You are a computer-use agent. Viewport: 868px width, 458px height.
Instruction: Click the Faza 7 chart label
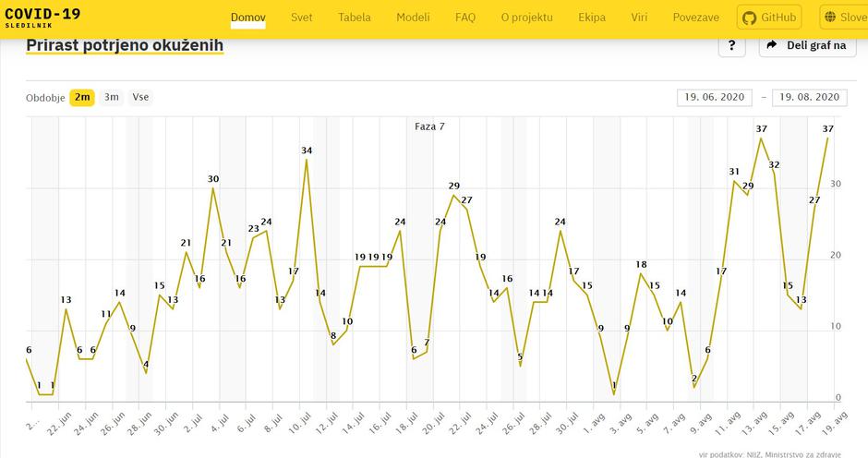click(x=429, y=126)
